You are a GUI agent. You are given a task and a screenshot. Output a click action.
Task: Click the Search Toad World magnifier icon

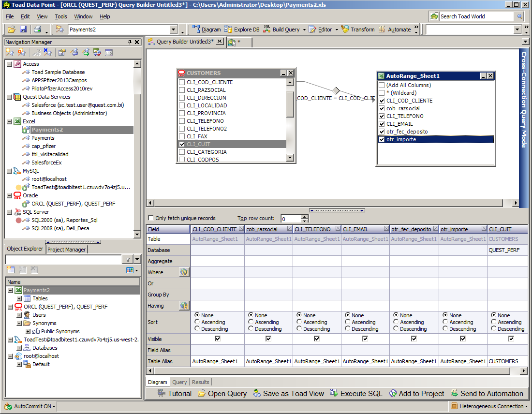tap(519, 16)
